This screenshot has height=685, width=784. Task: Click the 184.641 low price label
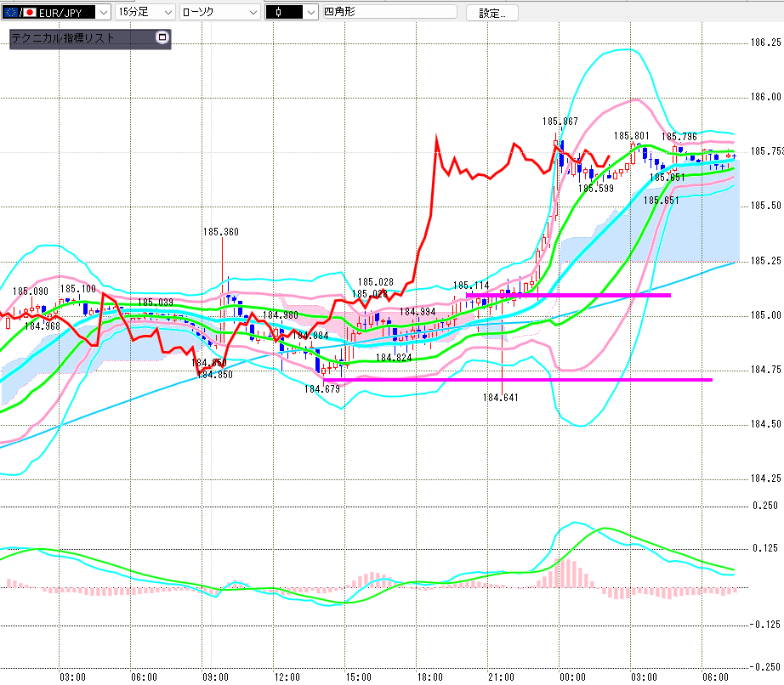tap(501, 398)
